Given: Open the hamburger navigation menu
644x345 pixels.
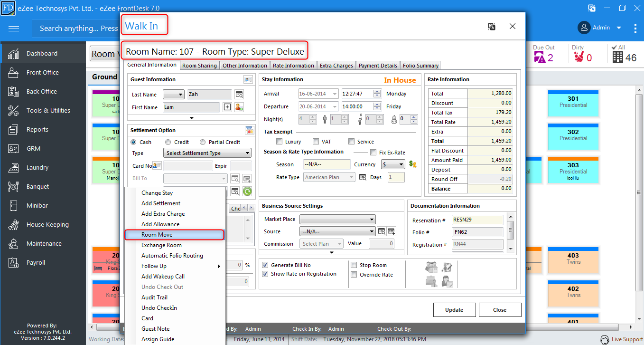Looking at the screenshot, I should (14, 29).
